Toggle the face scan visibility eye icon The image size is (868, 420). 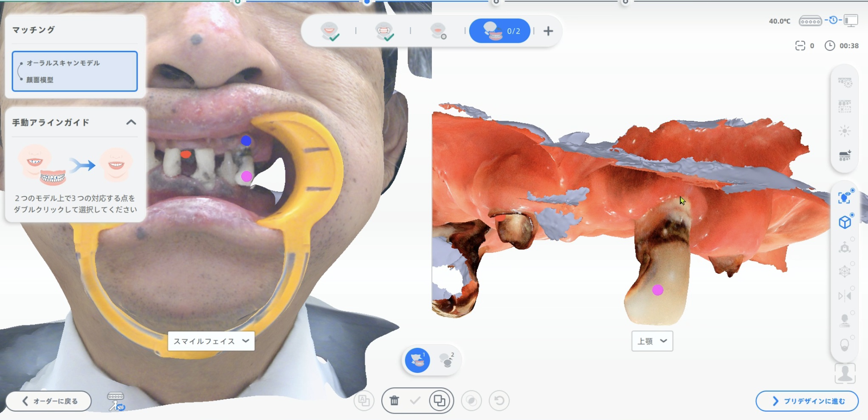(845, 198)
